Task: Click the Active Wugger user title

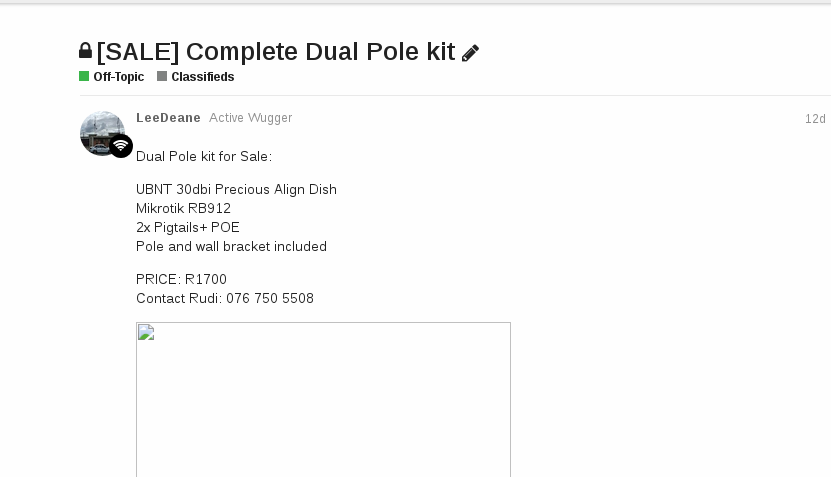Action: click(251, 118)
